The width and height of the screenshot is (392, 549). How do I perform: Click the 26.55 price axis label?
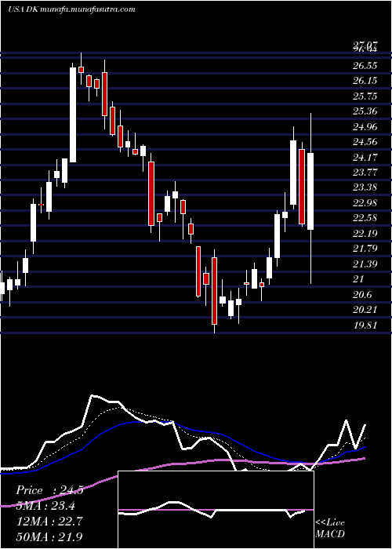[x=365, y=65]
